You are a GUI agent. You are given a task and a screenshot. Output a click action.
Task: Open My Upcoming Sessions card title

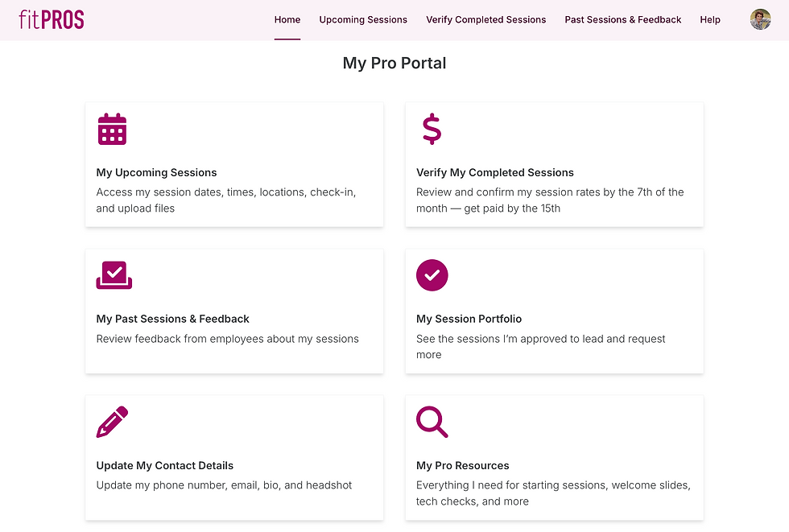(x=156, y=172)
